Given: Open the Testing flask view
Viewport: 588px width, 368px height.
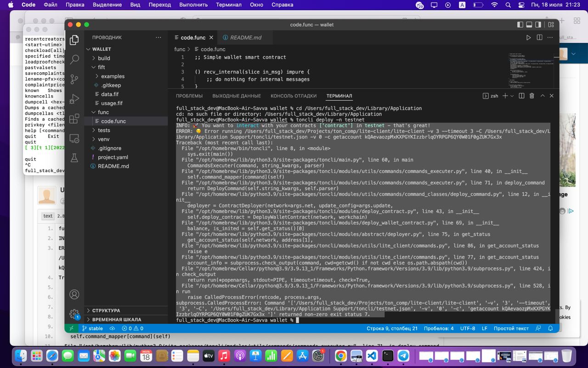Looking at the screenshot, I should (x=74, y=158).
